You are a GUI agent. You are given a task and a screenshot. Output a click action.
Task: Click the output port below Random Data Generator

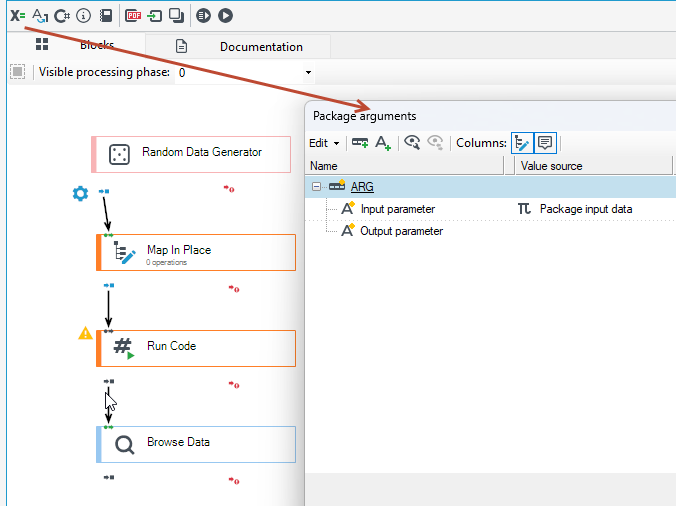[x=104, y=191]
